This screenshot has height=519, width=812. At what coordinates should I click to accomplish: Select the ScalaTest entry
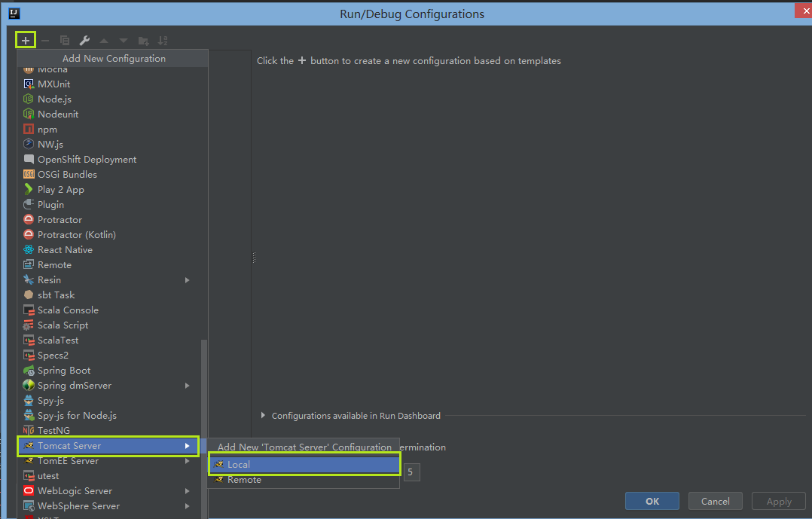point(108,340)
